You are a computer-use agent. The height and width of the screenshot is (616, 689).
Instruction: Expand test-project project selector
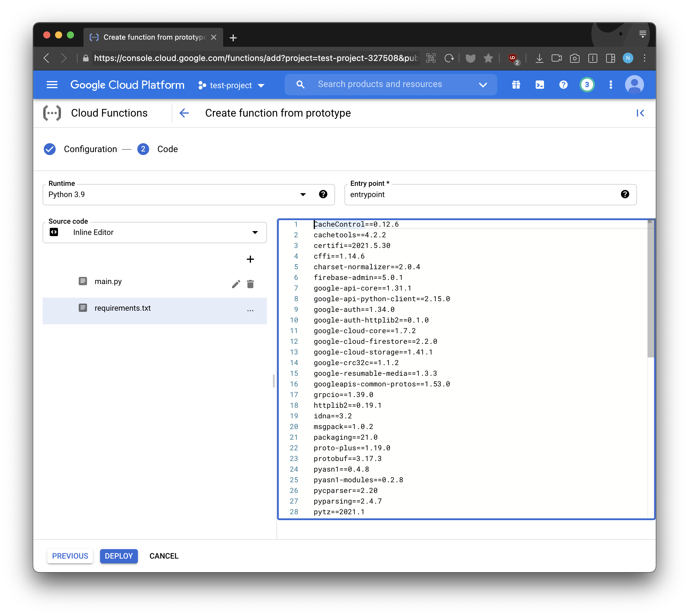point(231,85)
